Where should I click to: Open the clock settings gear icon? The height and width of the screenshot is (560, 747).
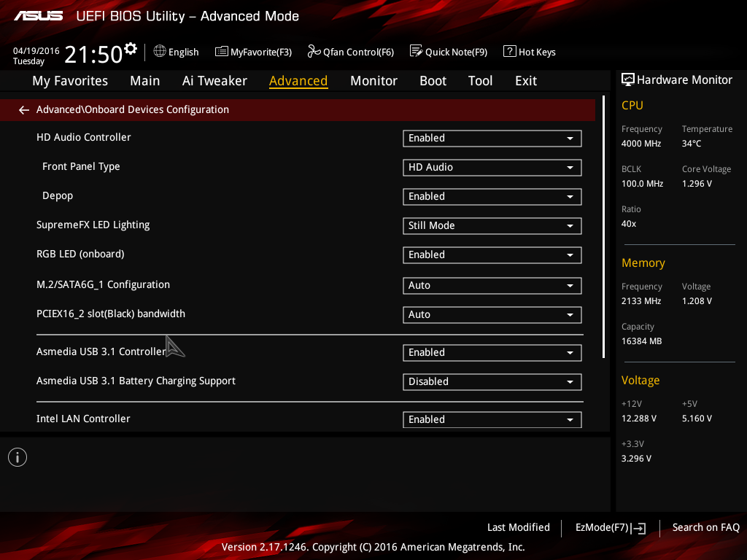pyautogui.click(x=131, y=49)
